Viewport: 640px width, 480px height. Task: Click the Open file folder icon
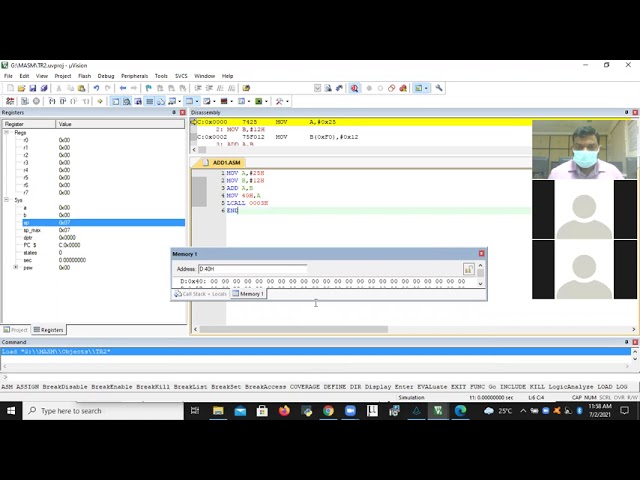click(x=21, y=88)
